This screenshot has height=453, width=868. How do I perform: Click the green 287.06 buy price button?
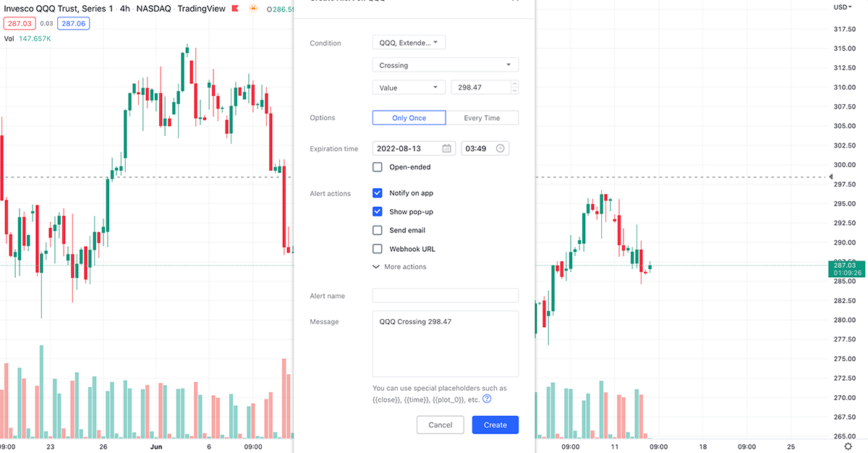coord(72,23)
